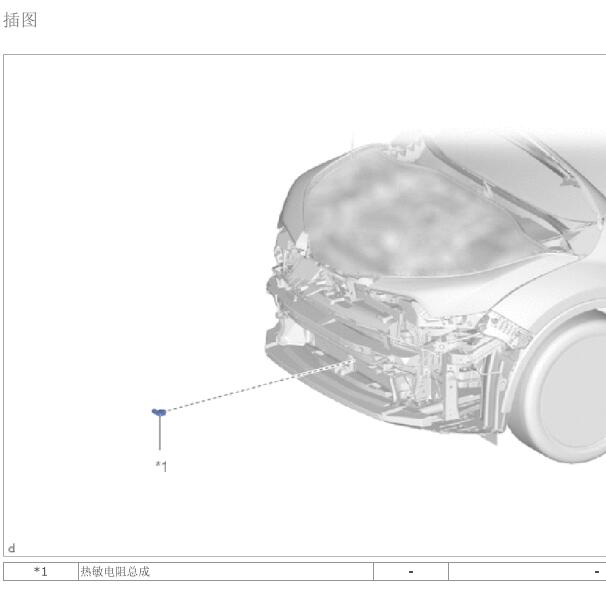The width and height of the screenshot is (606, 600).
Task: Select the blue thermistor part in the diagram
Action: coord(159,412)
